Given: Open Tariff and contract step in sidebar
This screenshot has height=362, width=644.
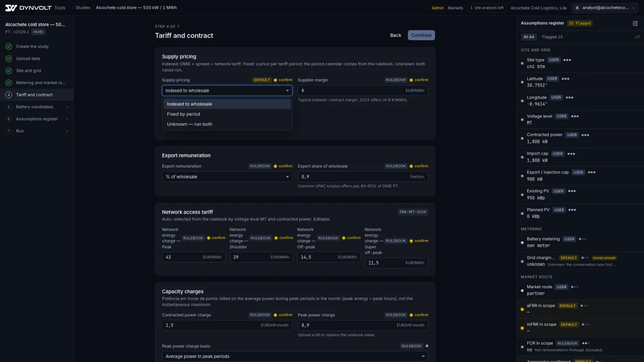Looking at the screenshot, I should (37, 95).
